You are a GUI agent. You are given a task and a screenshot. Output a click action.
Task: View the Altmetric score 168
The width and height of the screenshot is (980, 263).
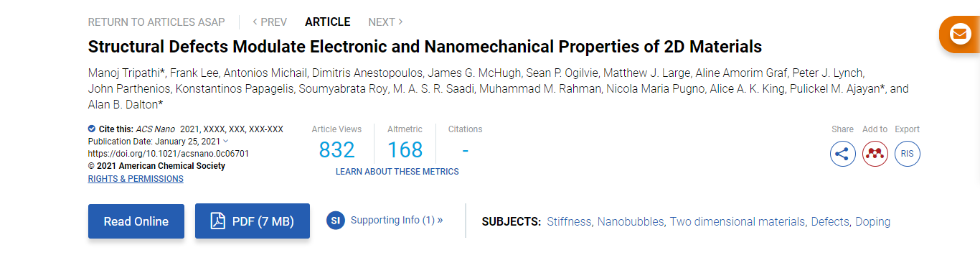[x=405, y=150]
